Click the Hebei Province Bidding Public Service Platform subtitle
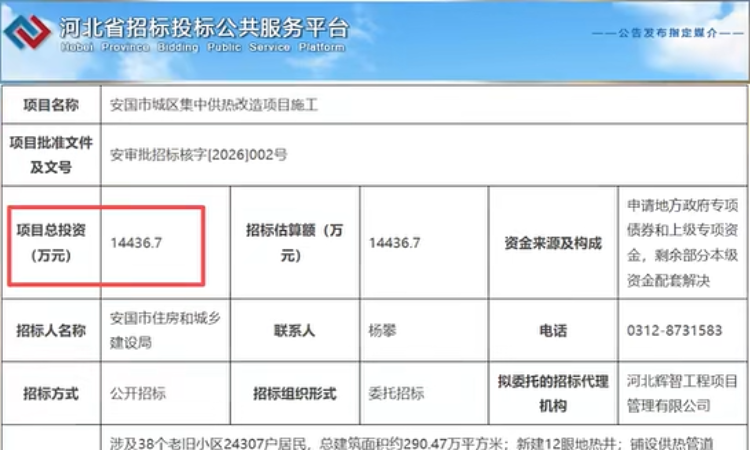 pyautogui.click(x=203, y=47)
